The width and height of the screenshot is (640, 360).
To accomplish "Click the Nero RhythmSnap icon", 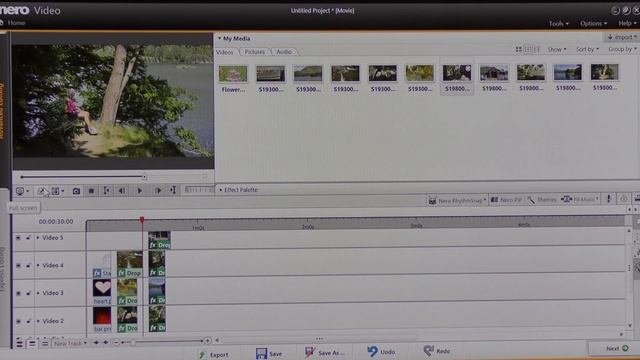I will click(432, 200).
